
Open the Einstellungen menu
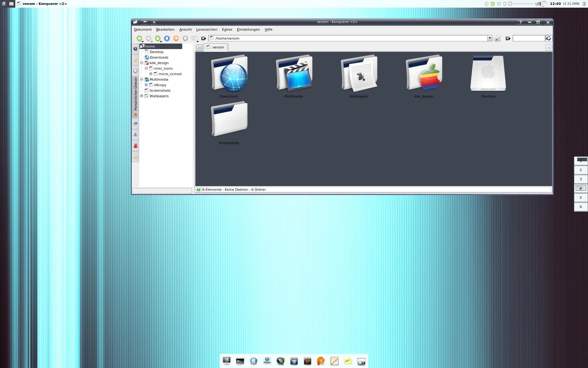pos(248,29)
